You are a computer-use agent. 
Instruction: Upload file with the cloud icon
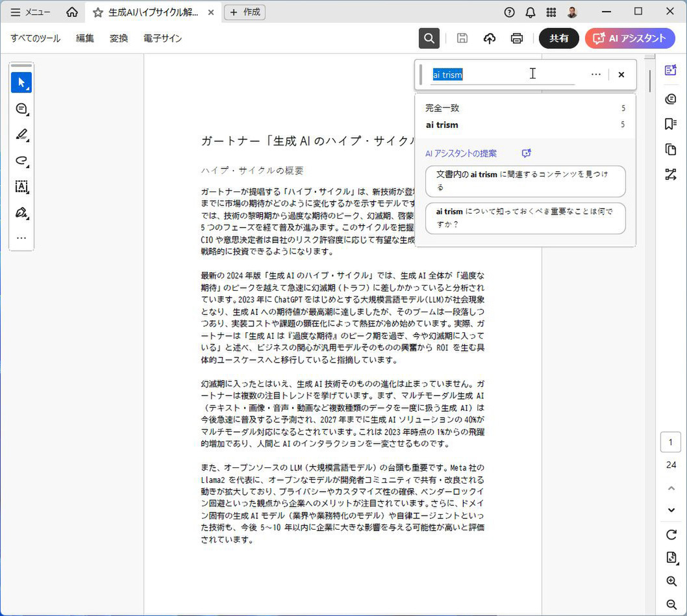[x=490, y=38]
